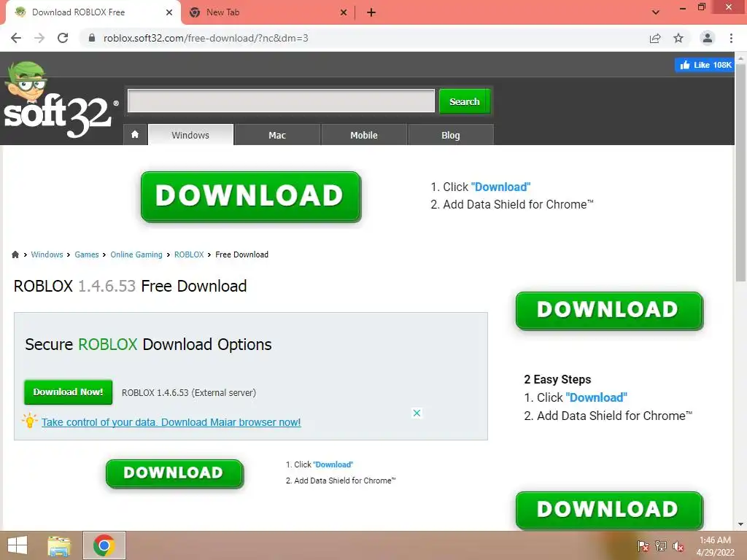Select the Windows nav tab
Viewport: 747px width, 560px height.
pyautogui.click(x=190, y=135)
